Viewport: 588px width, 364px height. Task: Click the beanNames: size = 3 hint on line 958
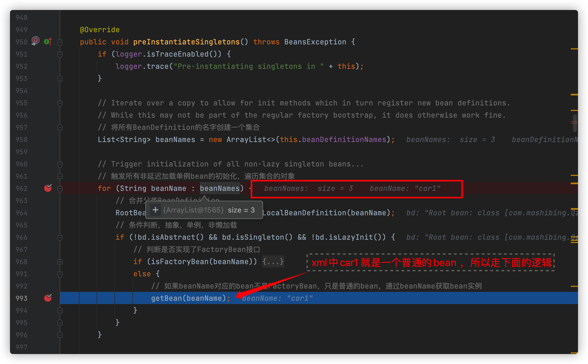point(451,140)
